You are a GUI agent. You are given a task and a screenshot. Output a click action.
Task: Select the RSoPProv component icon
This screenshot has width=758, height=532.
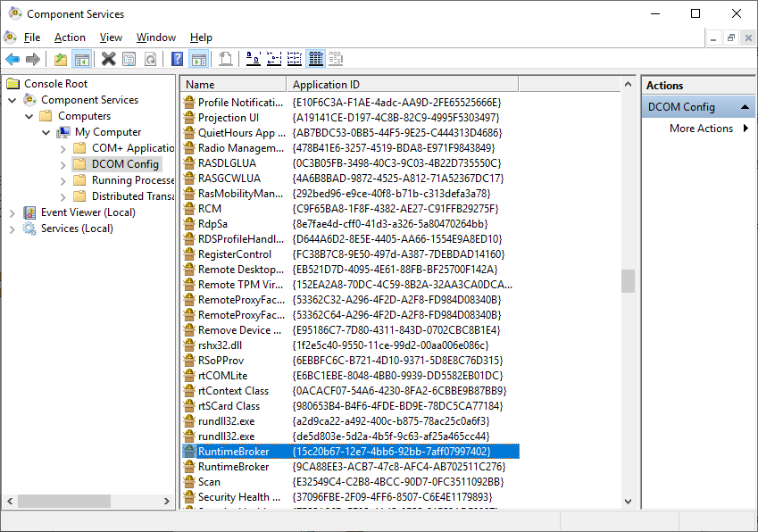pos(189,361)
